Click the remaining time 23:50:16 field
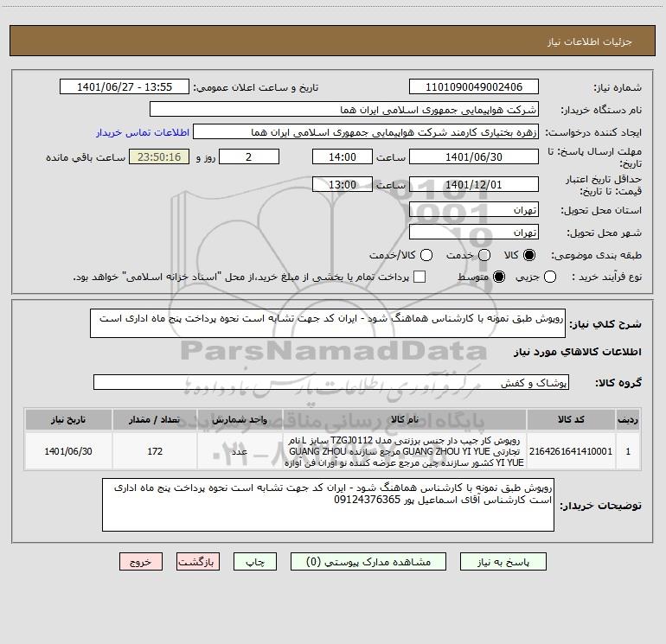666x644 pixels. (159, 156)
